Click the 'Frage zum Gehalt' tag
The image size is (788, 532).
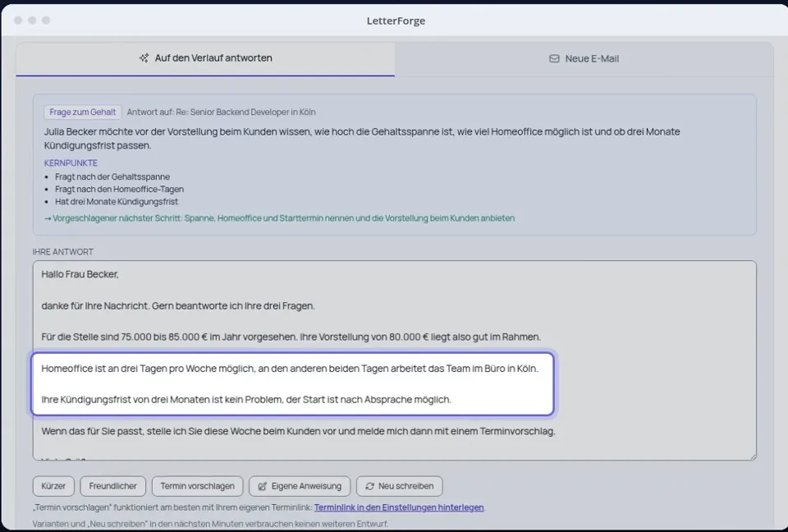point(83,112)
